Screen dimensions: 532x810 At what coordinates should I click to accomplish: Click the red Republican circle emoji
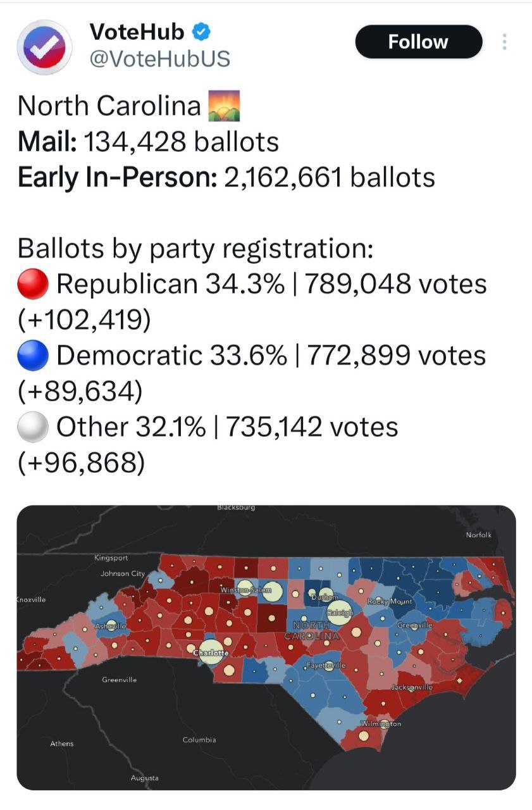[x=33, y=284]
